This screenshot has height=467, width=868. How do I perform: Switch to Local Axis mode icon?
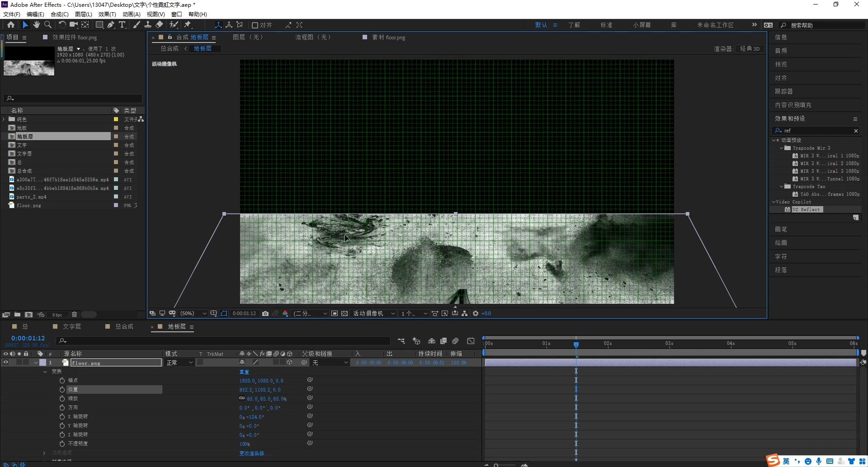click(218, 25)
